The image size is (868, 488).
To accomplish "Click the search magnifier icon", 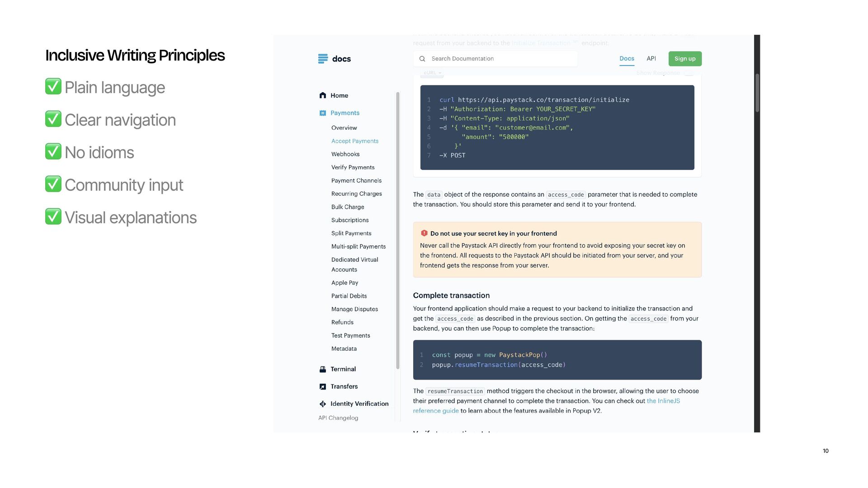I will tap(422, 59).
